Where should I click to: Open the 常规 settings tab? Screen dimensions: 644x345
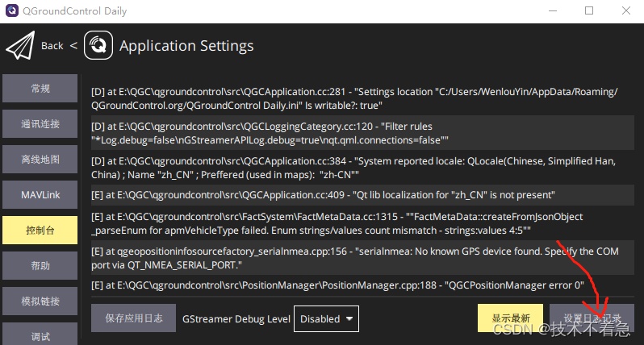[x=40, y=89]
